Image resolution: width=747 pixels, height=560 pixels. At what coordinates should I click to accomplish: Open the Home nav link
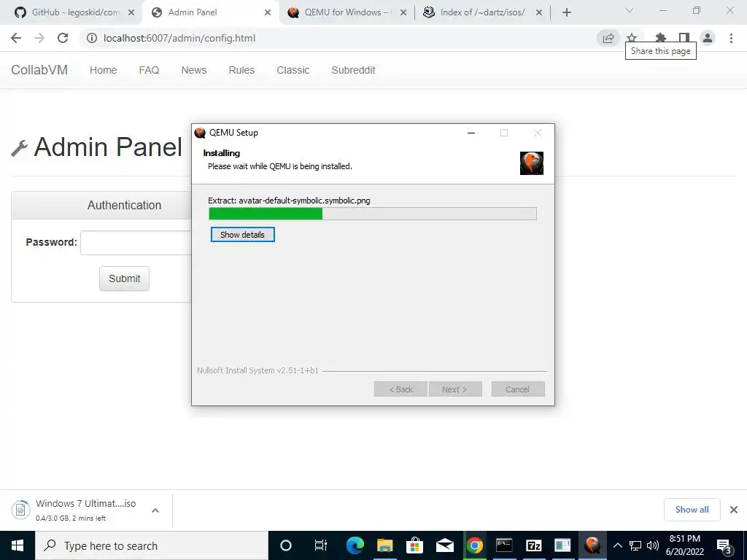104,70
